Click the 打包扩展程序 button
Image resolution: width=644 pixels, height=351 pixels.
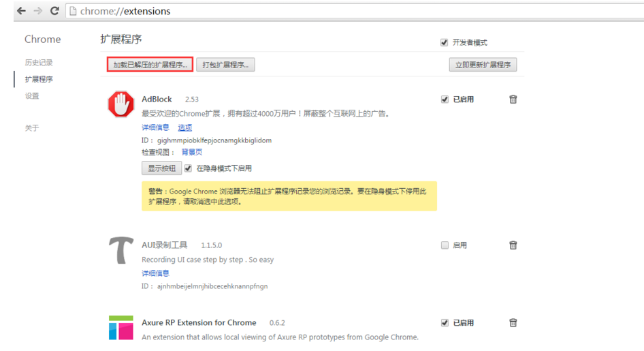click(225, 65)
